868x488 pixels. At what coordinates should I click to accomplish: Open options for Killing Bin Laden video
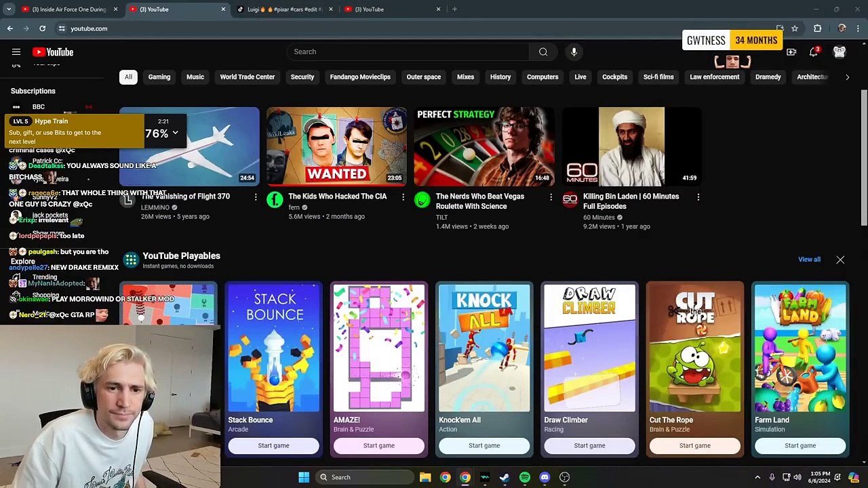698,197
